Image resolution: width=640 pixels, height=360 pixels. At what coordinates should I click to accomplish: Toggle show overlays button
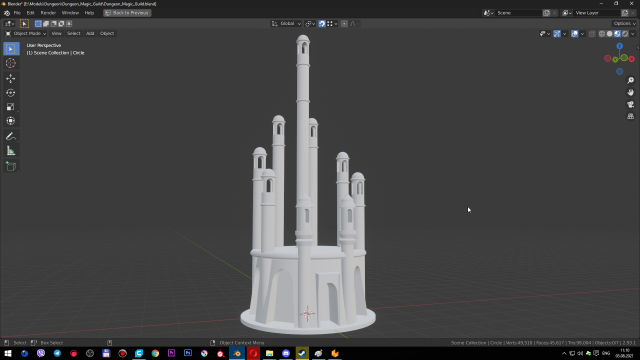tap(575, 34)
